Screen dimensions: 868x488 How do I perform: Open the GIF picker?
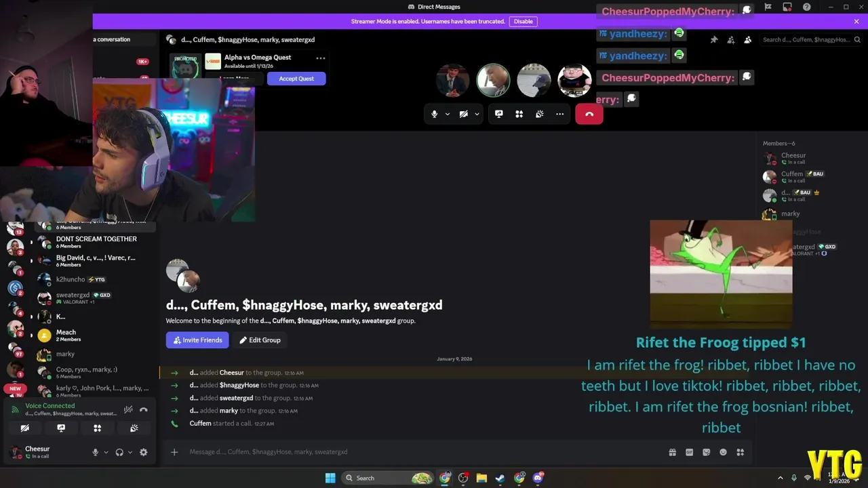(690, 452)
